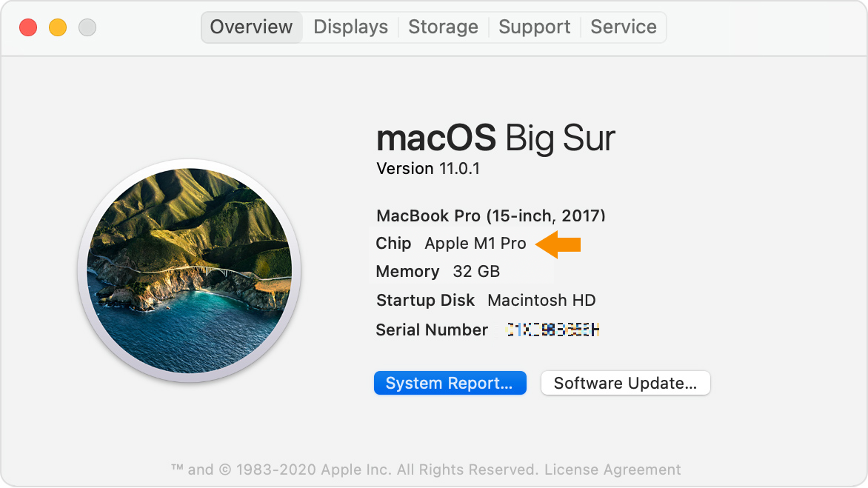Click the gray disabled zoom button
The height and width of the screenshot is (488, 868).
click(x=87, y=28)
